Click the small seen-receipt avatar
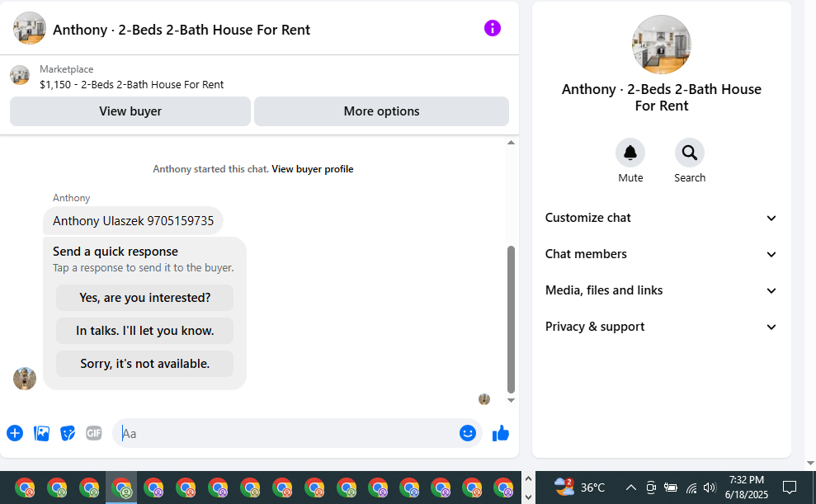 (x=484, y=399)
